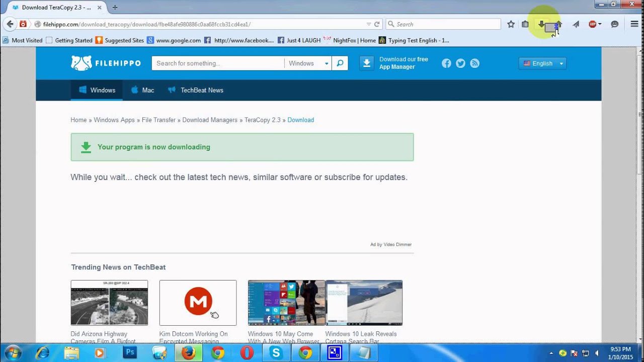Show hidden tray icons arrow
Screen dimensions: 644x362
tap(551, 353)
